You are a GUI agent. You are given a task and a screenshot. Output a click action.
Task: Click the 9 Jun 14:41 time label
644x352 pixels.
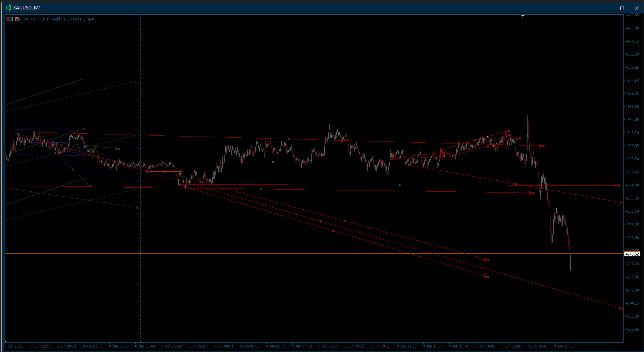[485, 346]
